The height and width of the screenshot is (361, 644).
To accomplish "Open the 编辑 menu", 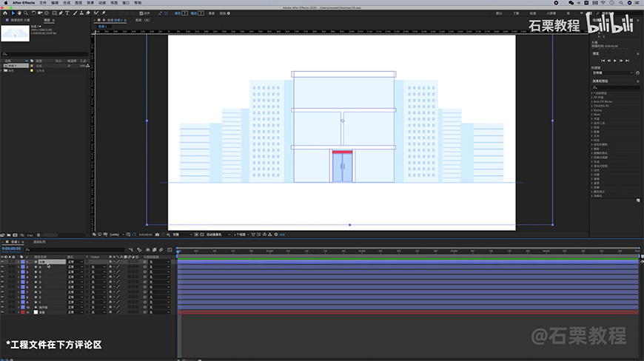I will click(55, 2).
